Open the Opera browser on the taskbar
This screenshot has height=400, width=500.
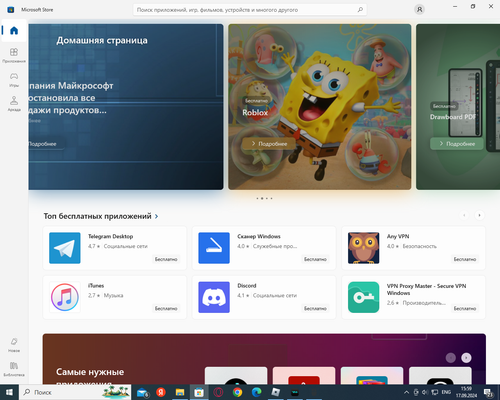218,392
